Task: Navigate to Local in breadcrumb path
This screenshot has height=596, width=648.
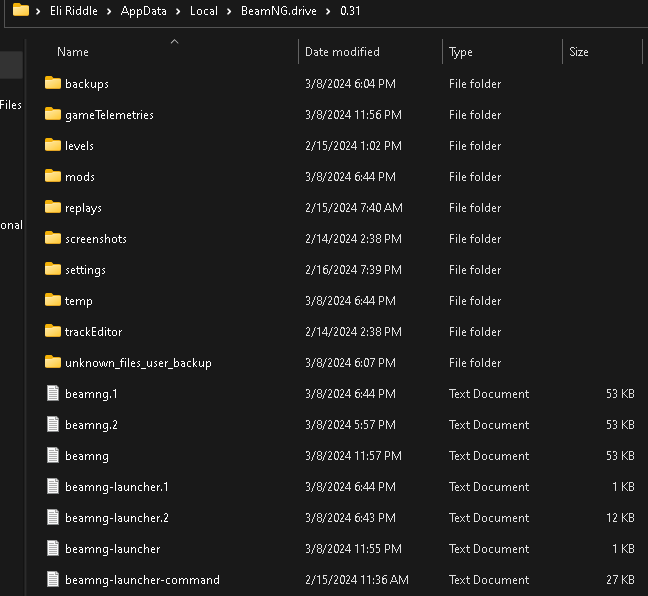Action: click(x=204, y=11)
